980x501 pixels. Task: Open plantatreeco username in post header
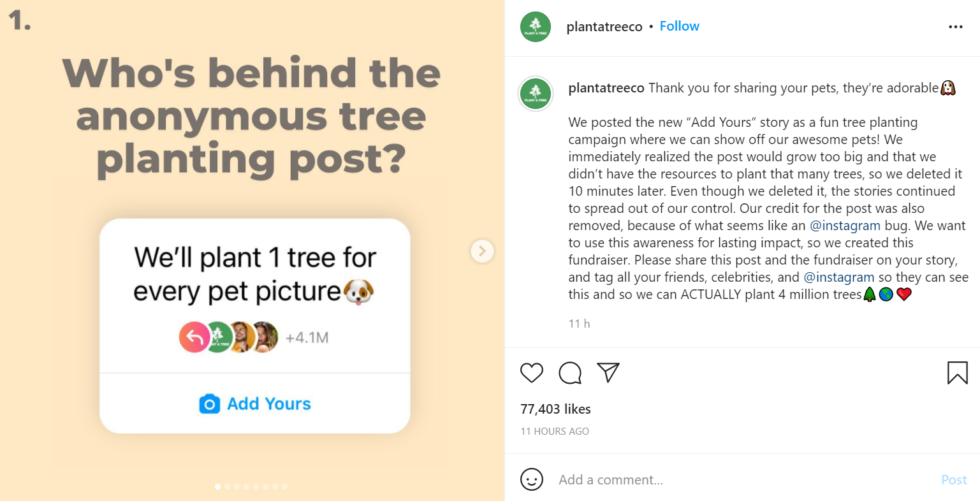coord(604,27)
